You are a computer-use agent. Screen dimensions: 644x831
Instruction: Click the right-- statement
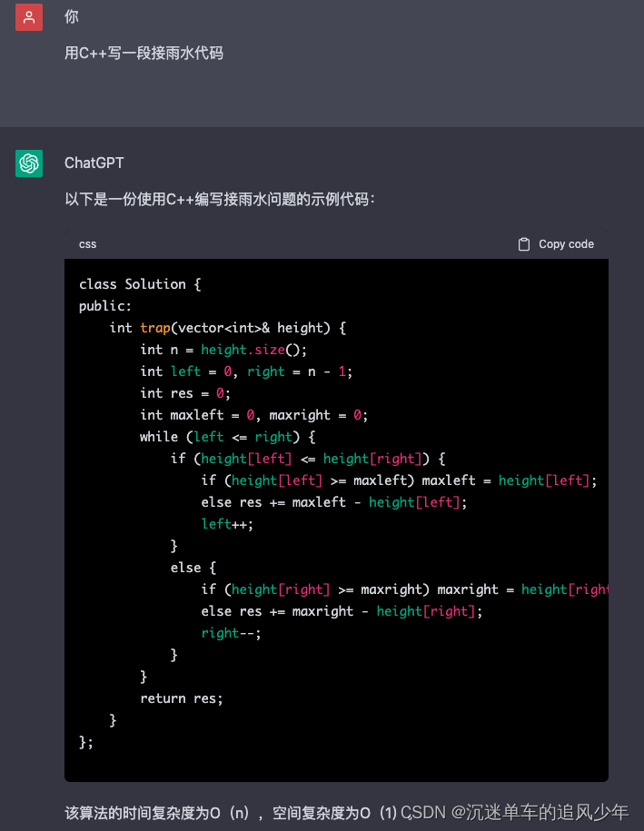point(231,633)
